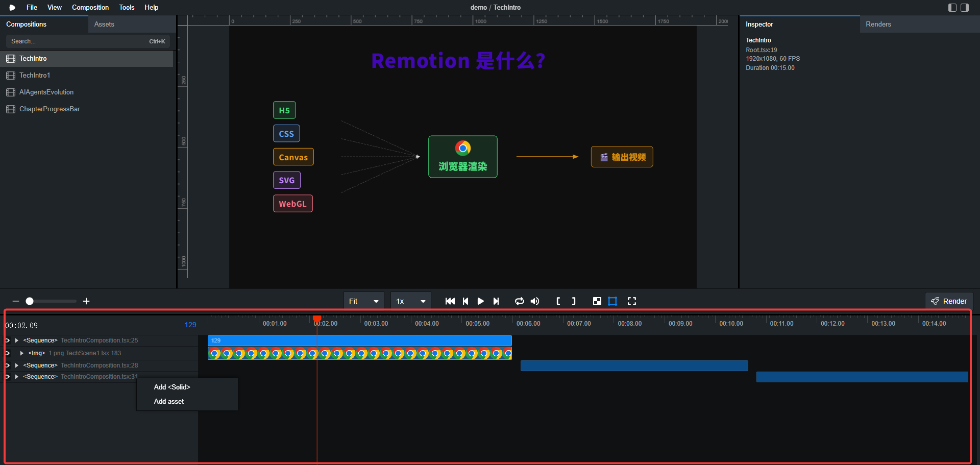The height and width of the screenshot is (465, 980).
Task: Hide the Img 1.png track
Action: pyautogui.click(x=7, y=353)
